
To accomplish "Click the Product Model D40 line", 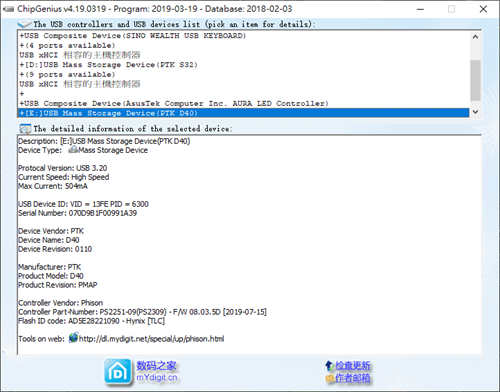I will click(51, 276).
